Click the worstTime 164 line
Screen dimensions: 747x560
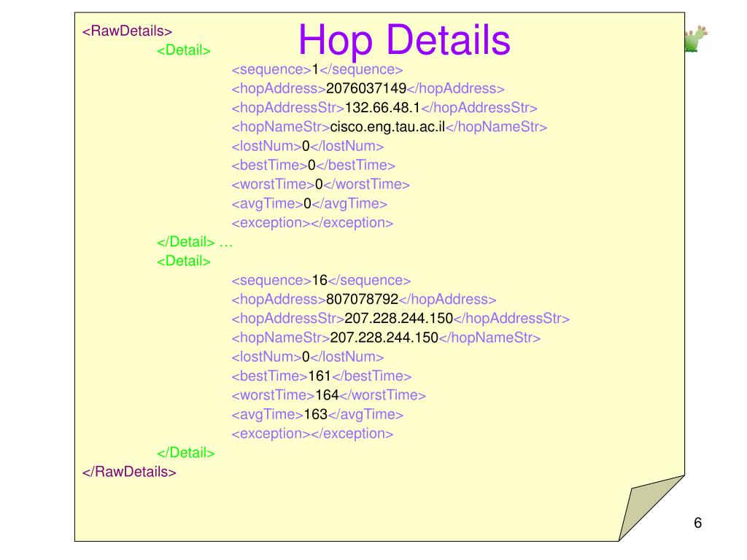(x=329, y=395)
